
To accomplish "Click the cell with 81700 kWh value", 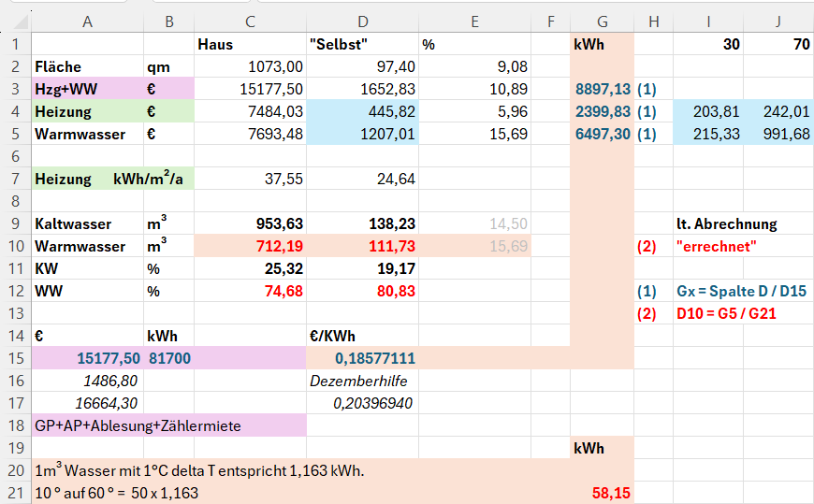I will coord(168,358).
